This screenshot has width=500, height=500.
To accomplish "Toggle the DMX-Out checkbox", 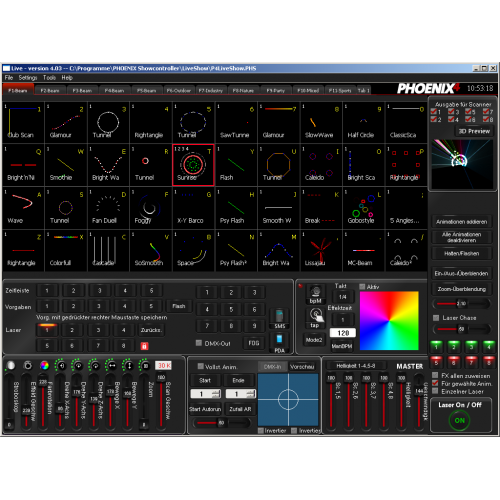I will click(199, 343).
